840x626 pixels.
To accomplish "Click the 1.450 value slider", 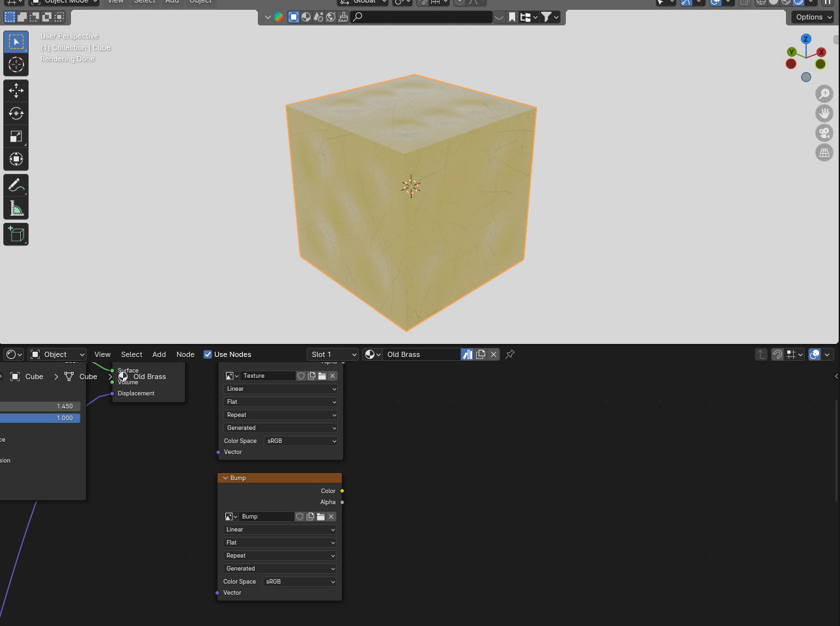I will coord(40,406).
